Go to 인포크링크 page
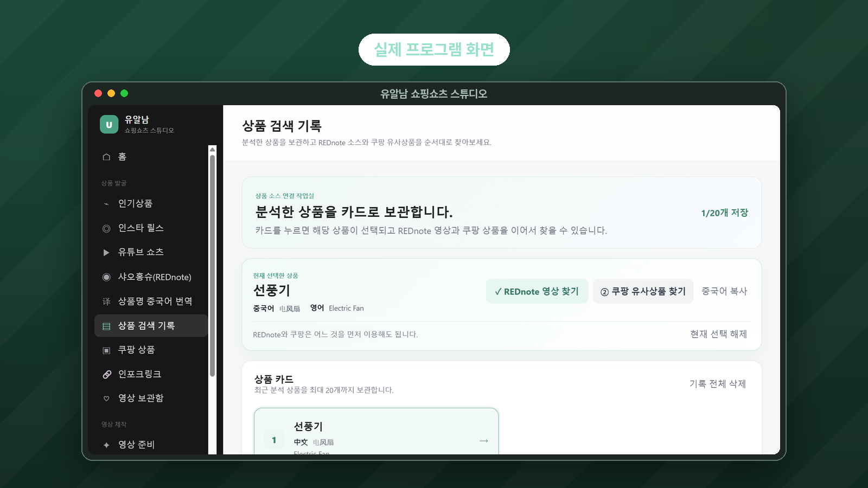Viewport: 868px width, 488px height. [x=151, y=374]
